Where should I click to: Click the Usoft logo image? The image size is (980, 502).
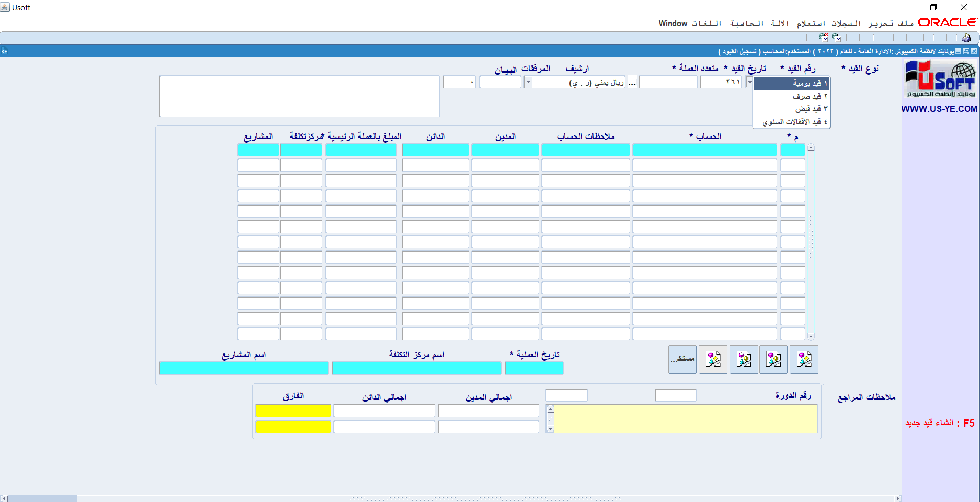pos(940,79)
